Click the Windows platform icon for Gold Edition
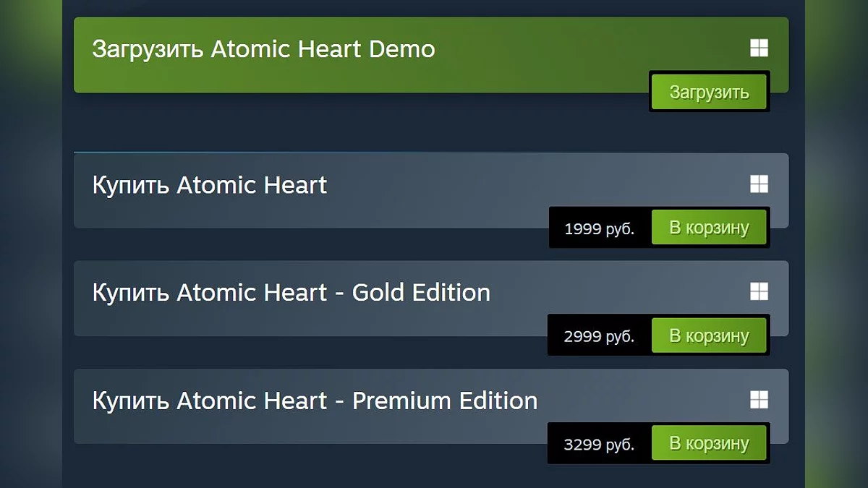The image size is (868, 488). (x=759, y=291)
